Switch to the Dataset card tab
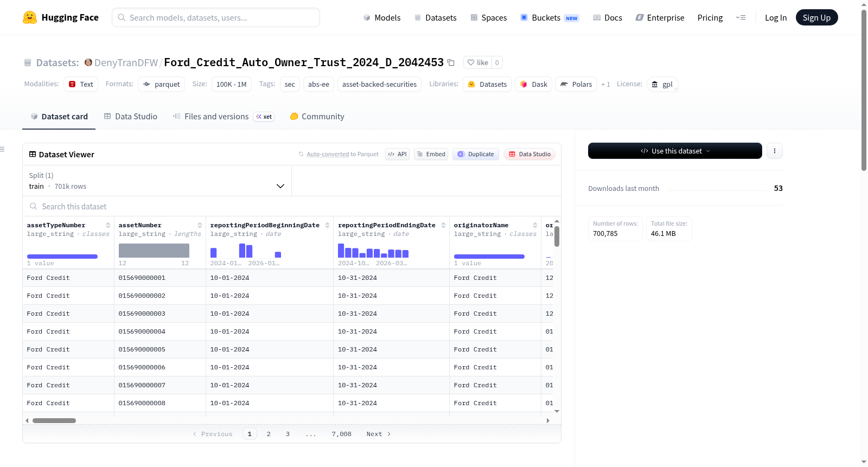 pos(59,116)
